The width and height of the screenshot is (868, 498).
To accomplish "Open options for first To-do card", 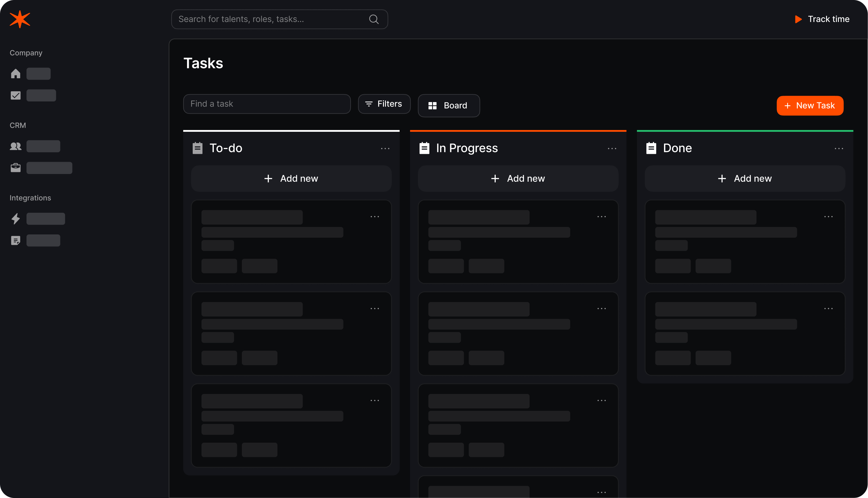I will pyautogui.click(x=375, y=217).
